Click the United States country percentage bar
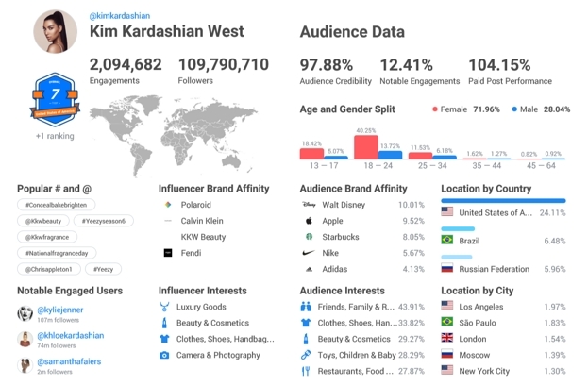 (x=503, y=201)
